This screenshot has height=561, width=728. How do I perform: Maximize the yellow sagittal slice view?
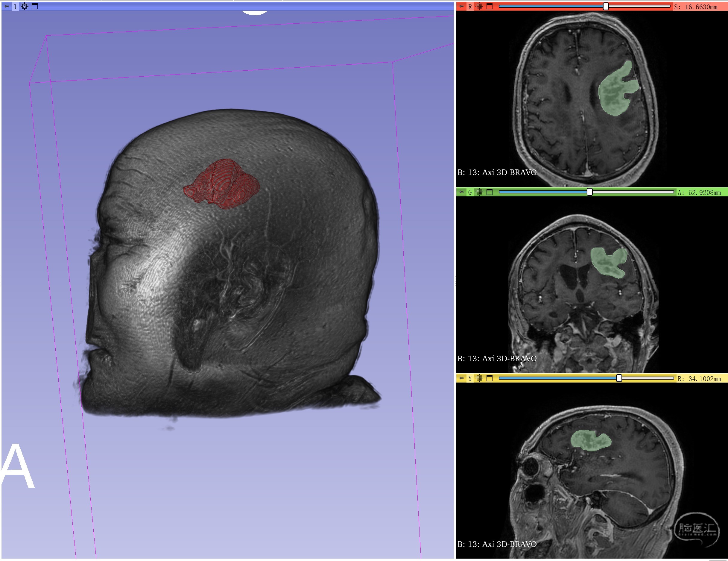coord(489,378)
